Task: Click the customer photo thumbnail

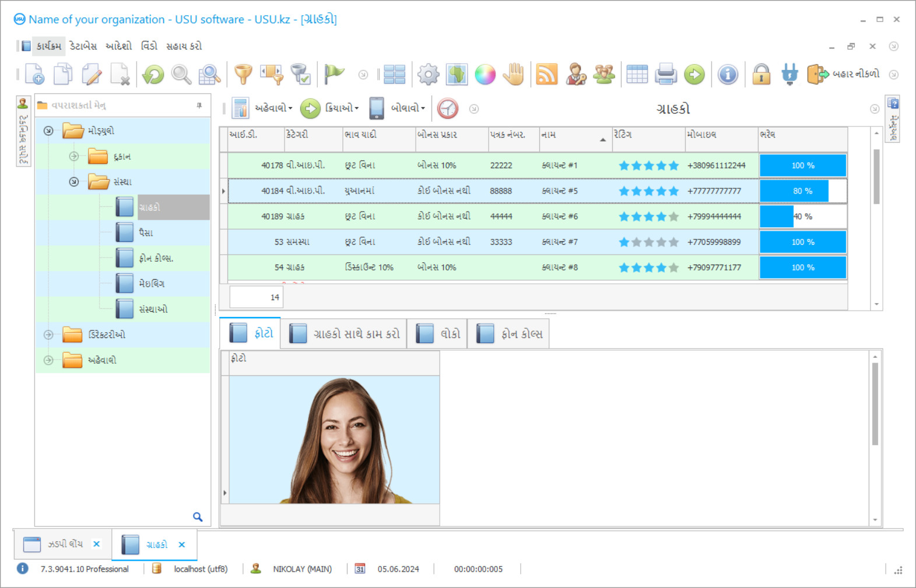Action: [334, 439]
